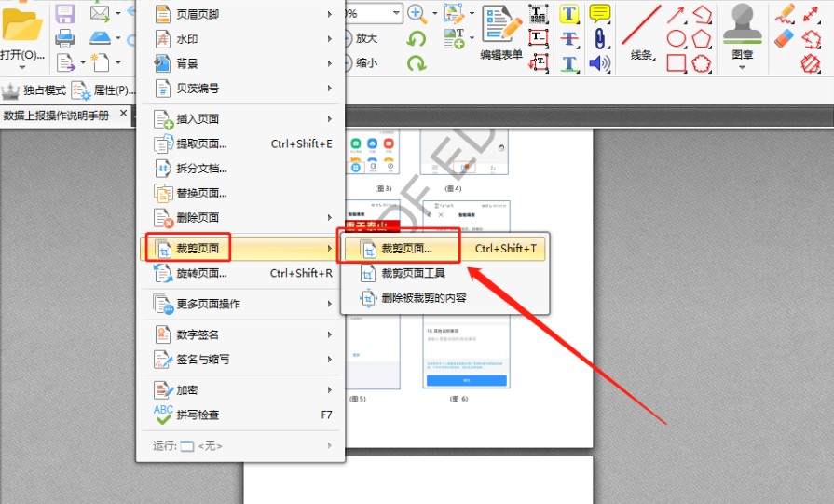Select the Edit Content image-pencil tool
This screenshot has width=834, height=504.
pyautogui.click(x=453, y=14)
